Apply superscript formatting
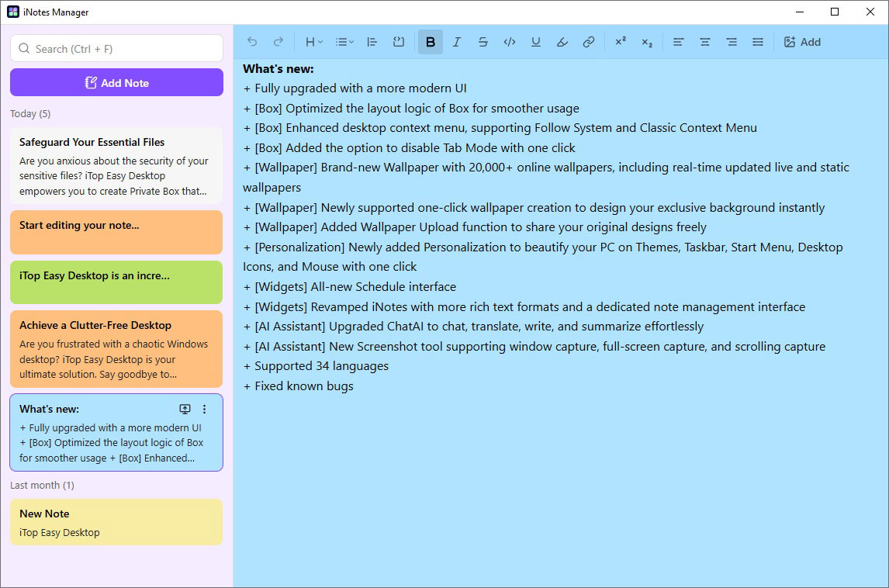 [620, 42]
